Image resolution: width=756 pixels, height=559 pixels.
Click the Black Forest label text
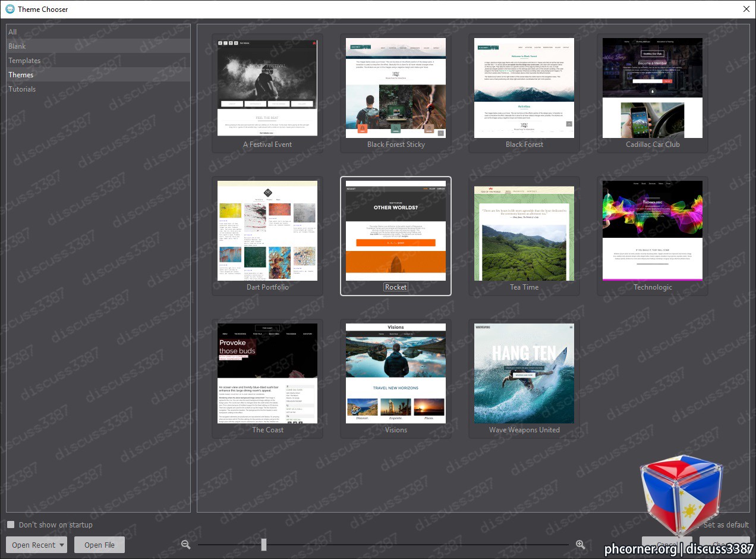coord(524,145)
